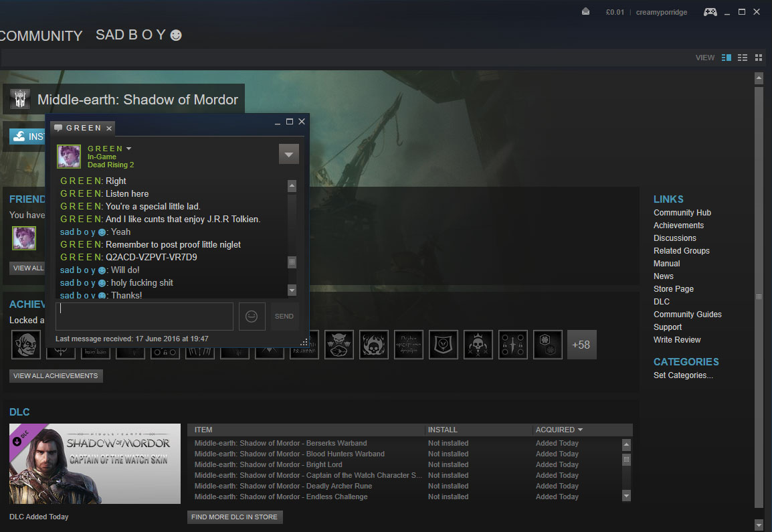772x532 pixels.
Task: Open Big Picture mode controller icon
Action: [710, 12]
